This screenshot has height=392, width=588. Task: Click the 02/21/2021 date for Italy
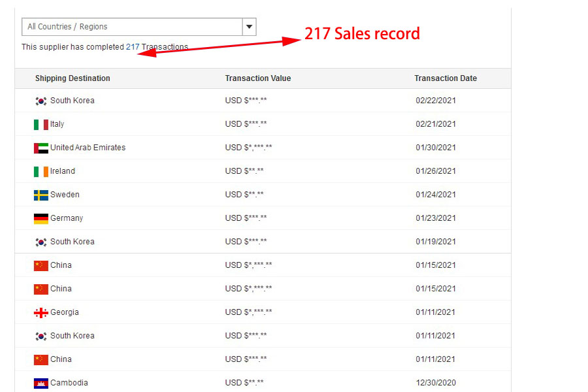tap(436, 124)
